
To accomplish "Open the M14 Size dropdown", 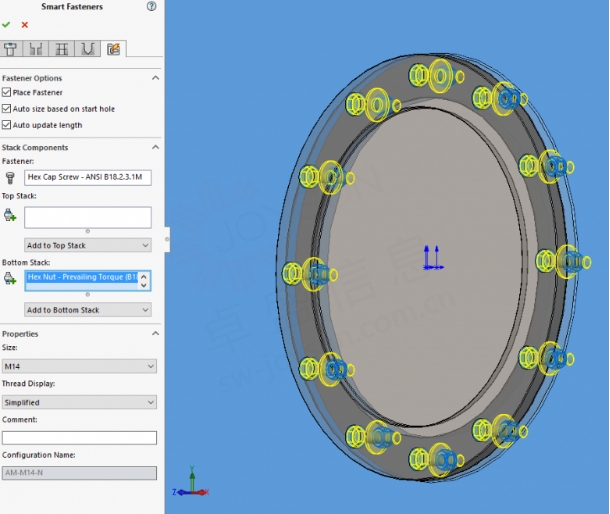I will (79, 366).
